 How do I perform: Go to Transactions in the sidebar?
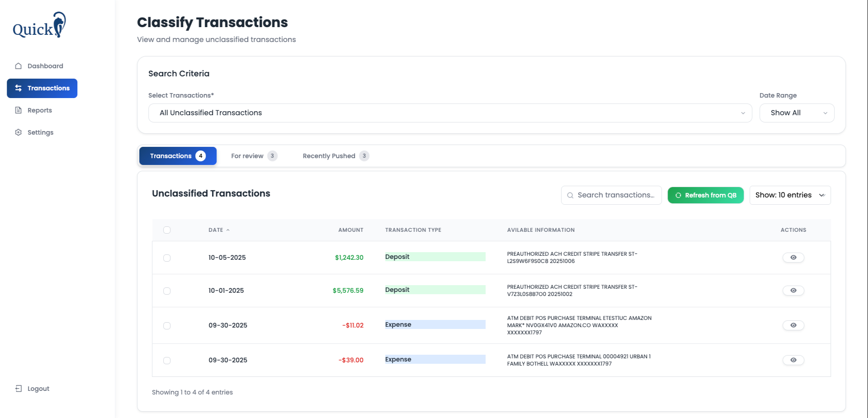42,88
